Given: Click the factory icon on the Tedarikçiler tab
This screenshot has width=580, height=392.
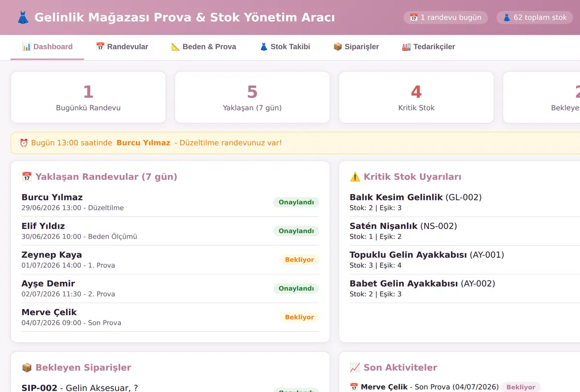Looking at the screenshot, I should pyautogui.click(x=406, y=47).
